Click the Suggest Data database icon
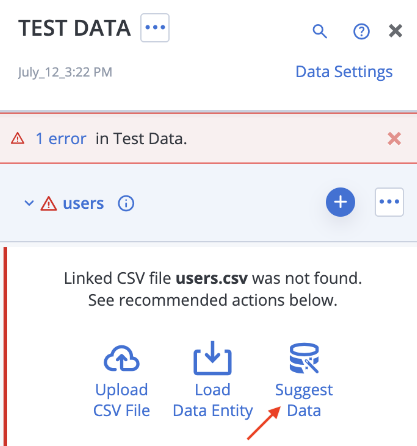Image resolution: width=417 pixels, height=446 pixels. click(304, 358)
